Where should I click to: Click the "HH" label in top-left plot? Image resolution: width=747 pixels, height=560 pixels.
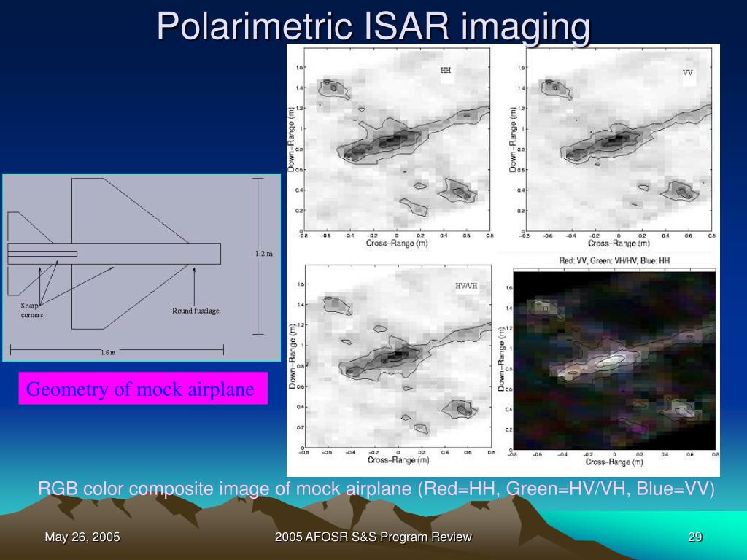tap(446, 71)
